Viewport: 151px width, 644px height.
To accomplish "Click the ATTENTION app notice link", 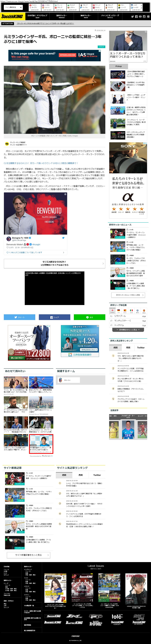I will [x=45, y=24].
